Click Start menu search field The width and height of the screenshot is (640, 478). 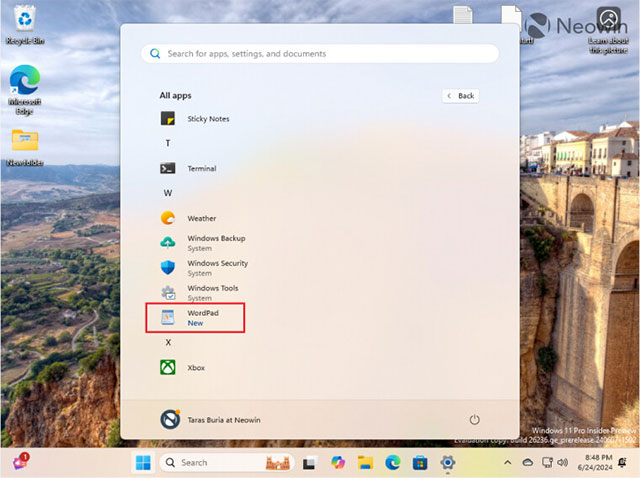(x=320, y=53)
